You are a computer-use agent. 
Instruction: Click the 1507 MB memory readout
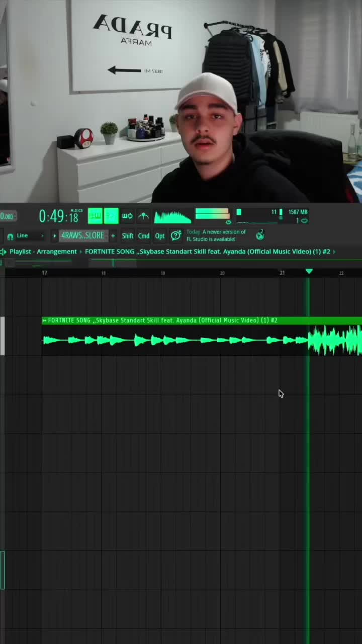click(x=298, y=212)
